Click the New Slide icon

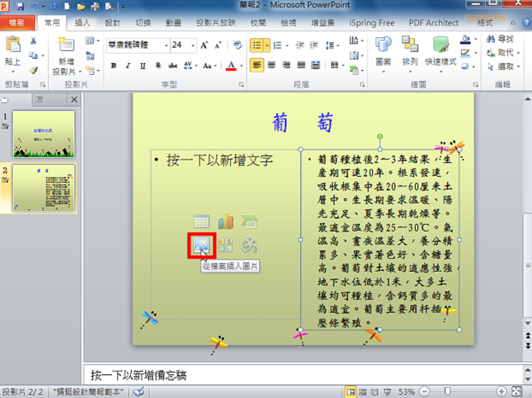[66, 44]
